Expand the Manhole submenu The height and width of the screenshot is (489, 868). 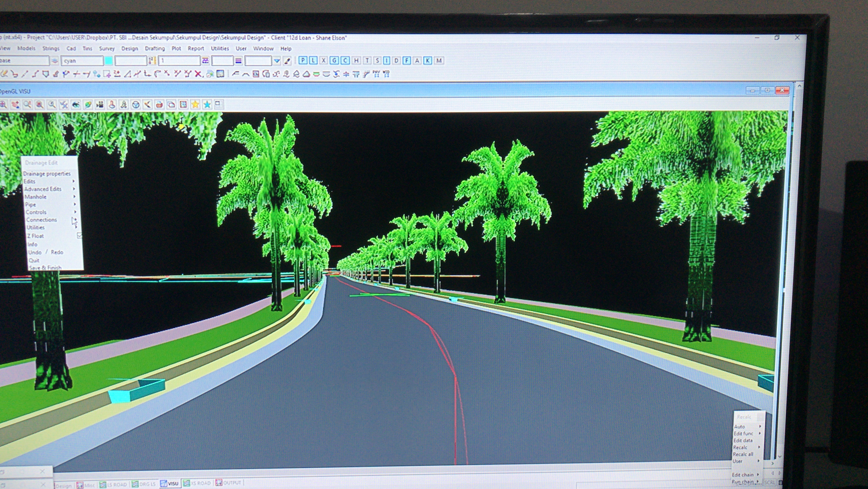pyautogui.click(x=74, y=196)
